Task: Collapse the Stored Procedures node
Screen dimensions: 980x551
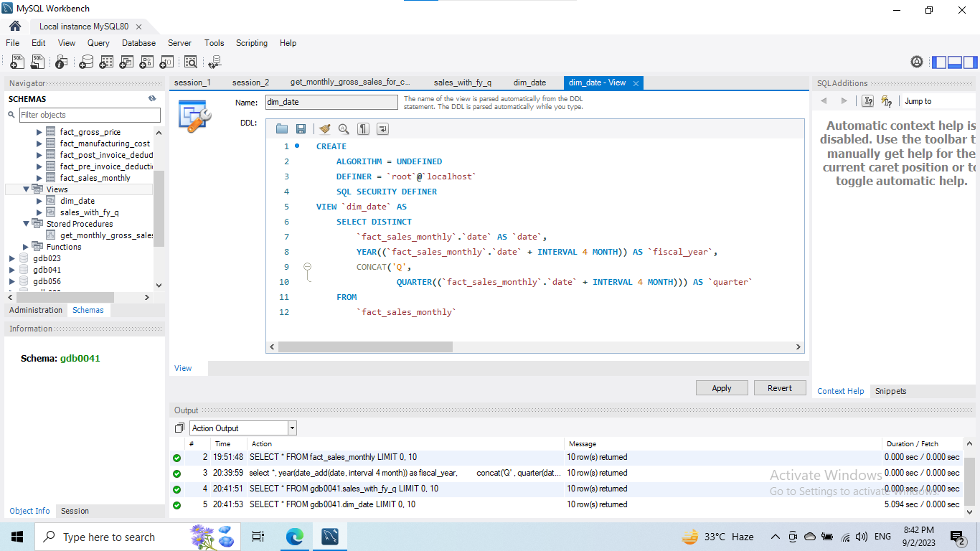Action: 27,224
